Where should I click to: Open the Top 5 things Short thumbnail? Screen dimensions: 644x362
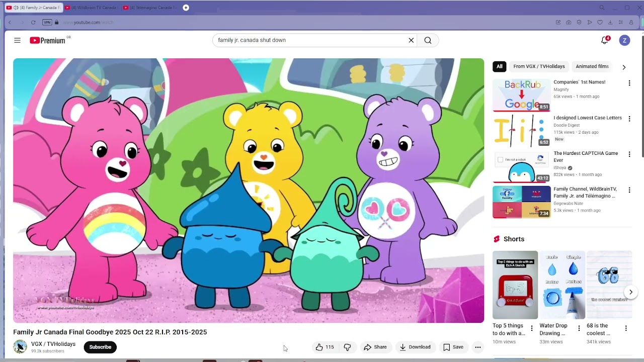[x=515, y=285]
